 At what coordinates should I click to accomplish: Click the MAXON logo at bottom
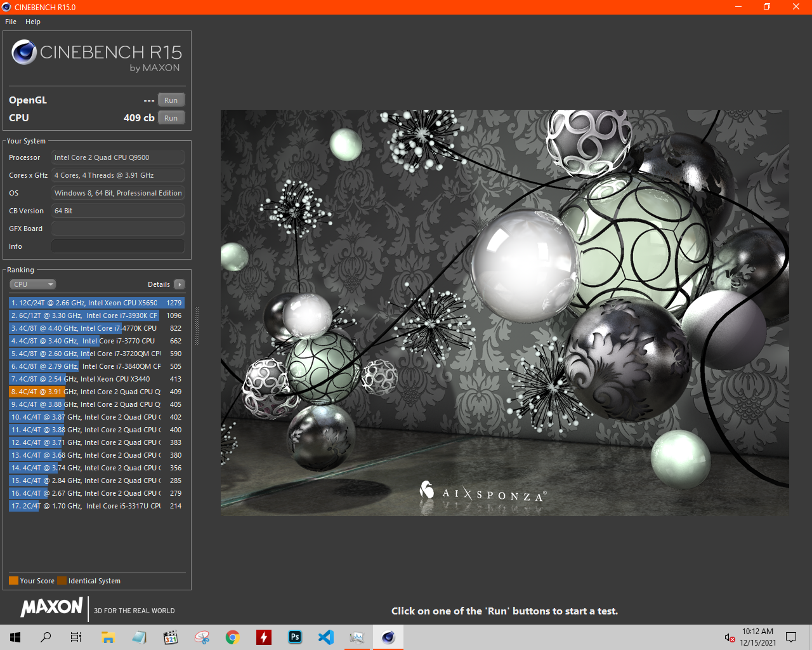tap(51, 607)
